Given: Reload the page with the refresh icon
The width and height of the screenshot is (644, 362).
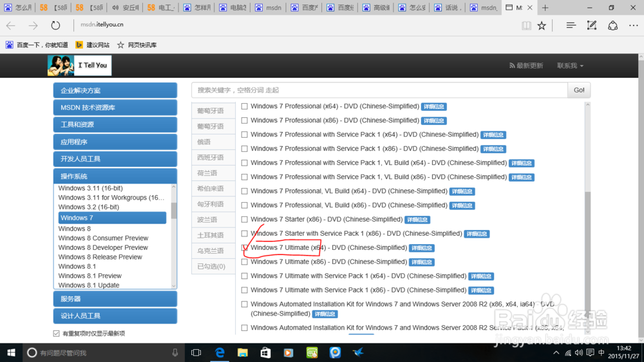Looking at the screenshot, I should (x=55, y=26).
